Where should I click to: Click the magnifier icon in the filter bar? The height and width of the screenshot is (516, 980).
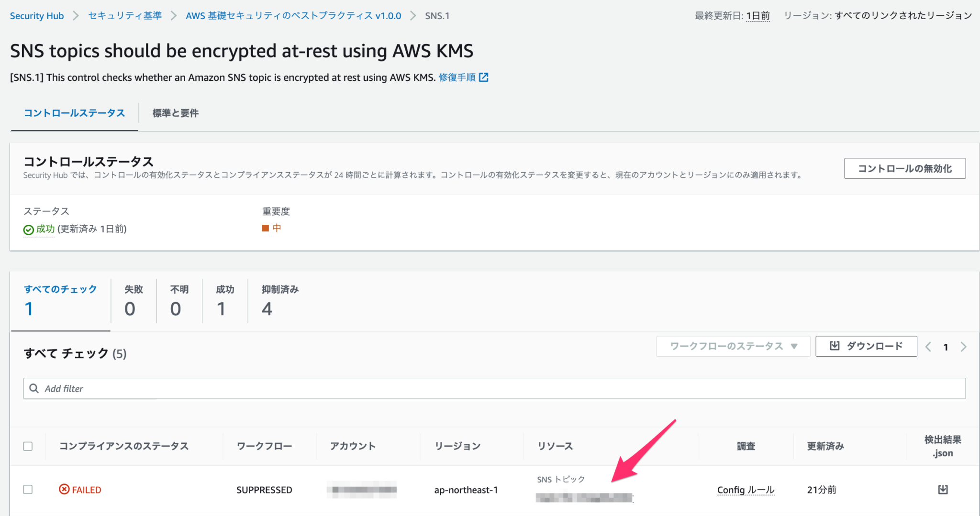tap(33, 388)
